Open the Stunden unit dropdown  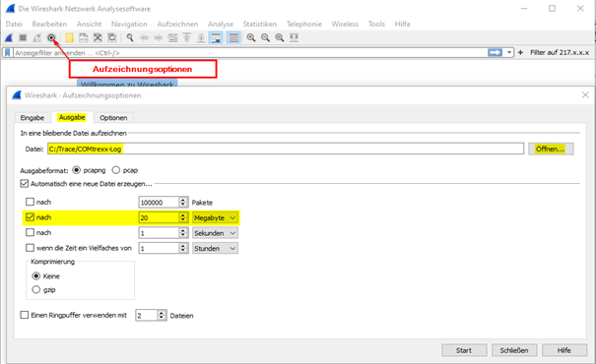215,248
